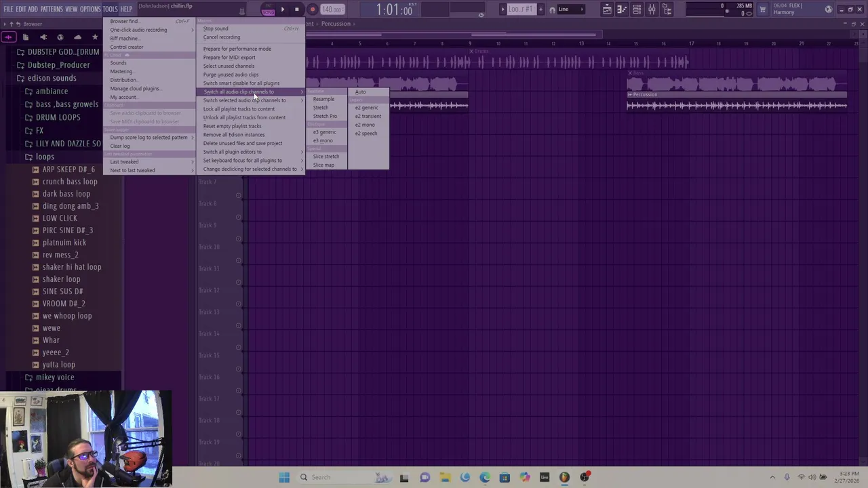Click the Play transport button

tap(283, 9)
